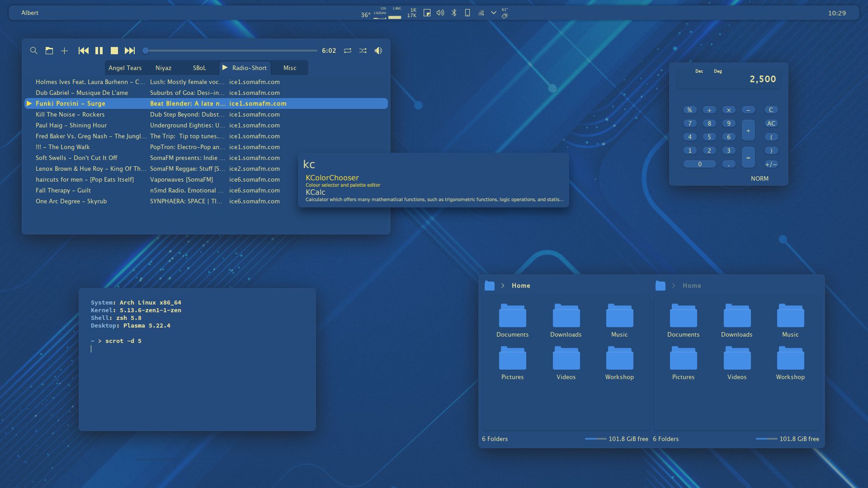Screen dimensions: 868x488
Task: Expand the system tray chevron
Action: click(x=494, y=13)
